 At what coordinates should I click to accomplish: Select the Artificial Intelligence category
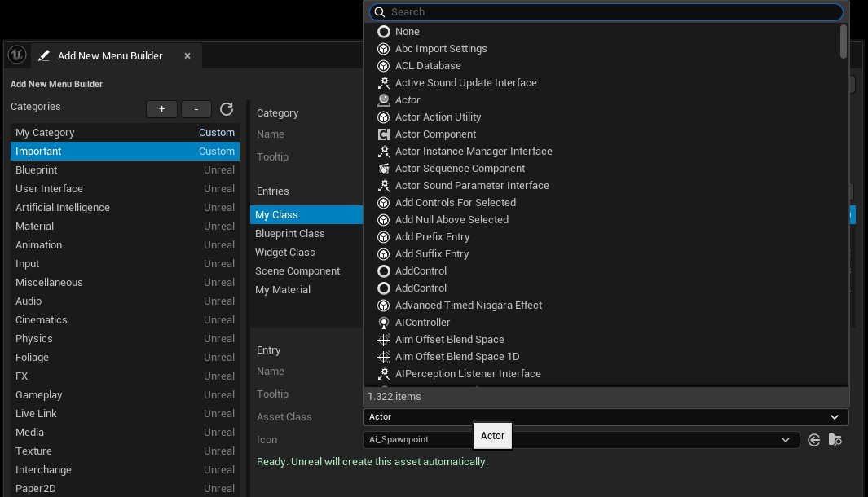tap(126, 208)
